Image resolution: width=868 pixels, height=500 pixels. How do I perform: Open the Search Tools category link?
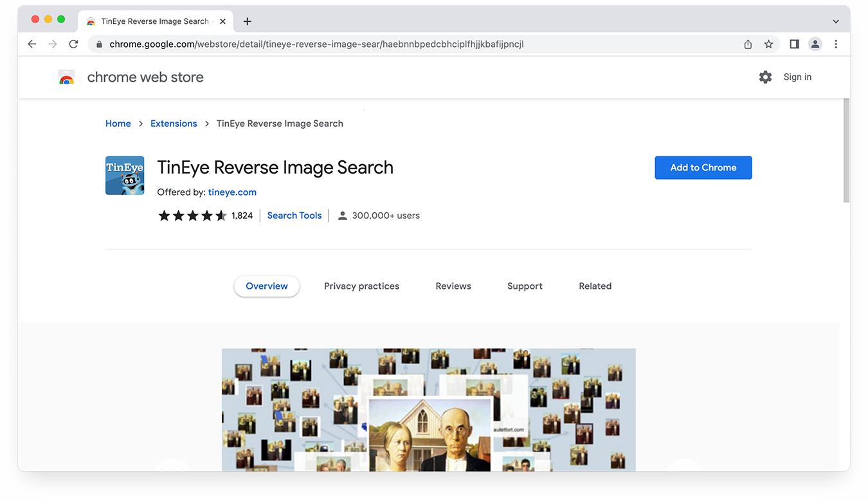294,216
